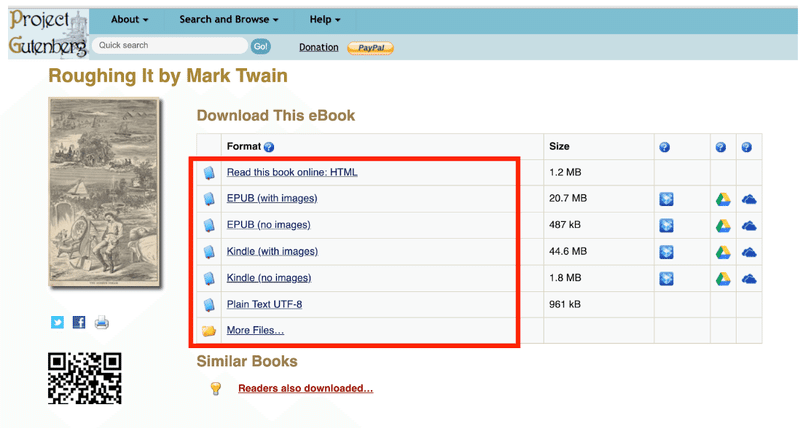Open the Donation link

318,47
